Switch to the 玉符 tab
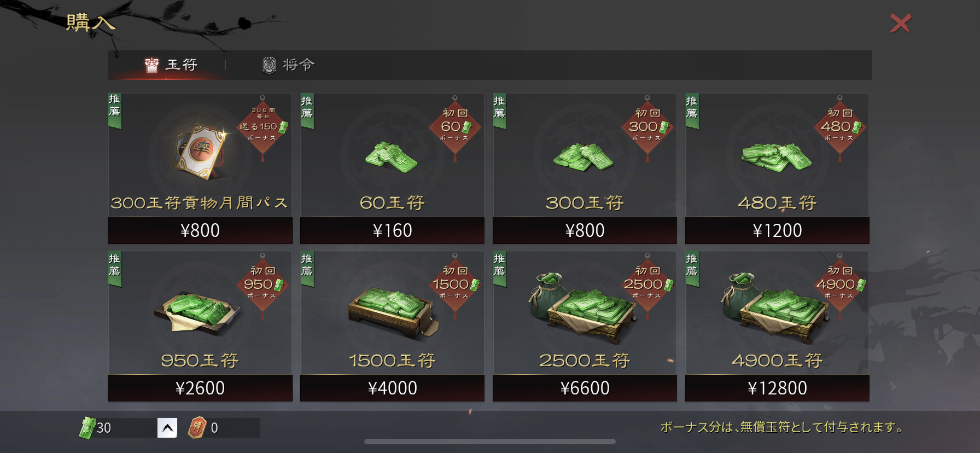 [x=171, y=65]
